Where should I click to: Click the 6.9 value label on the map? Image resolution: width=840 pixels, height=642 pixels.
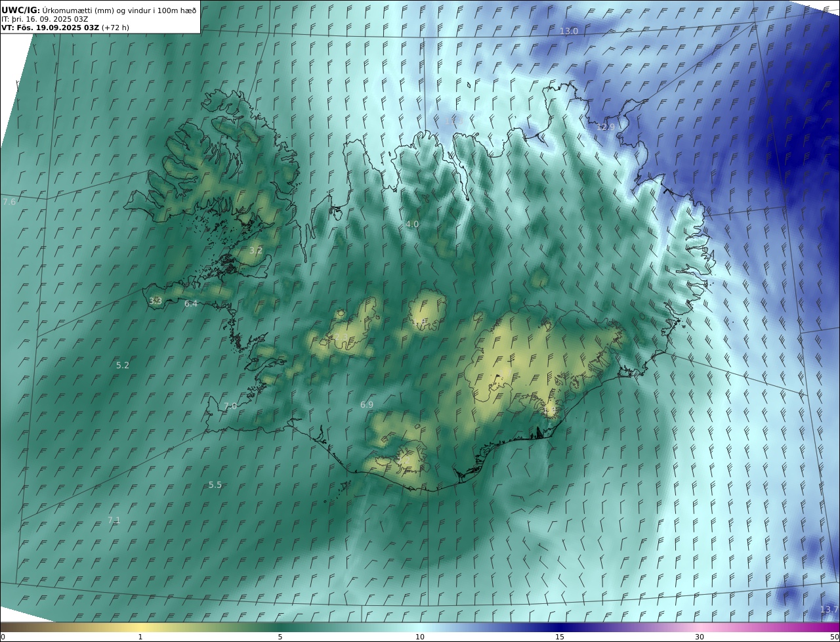(367, 405)
